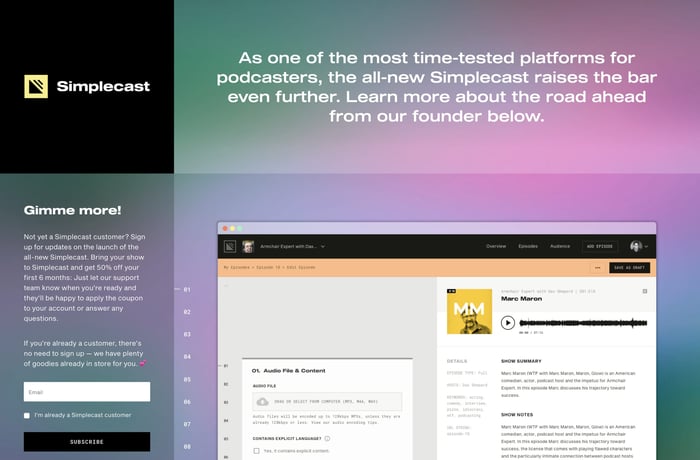Click My Episodes in the breadcrumb

[237, 268]
